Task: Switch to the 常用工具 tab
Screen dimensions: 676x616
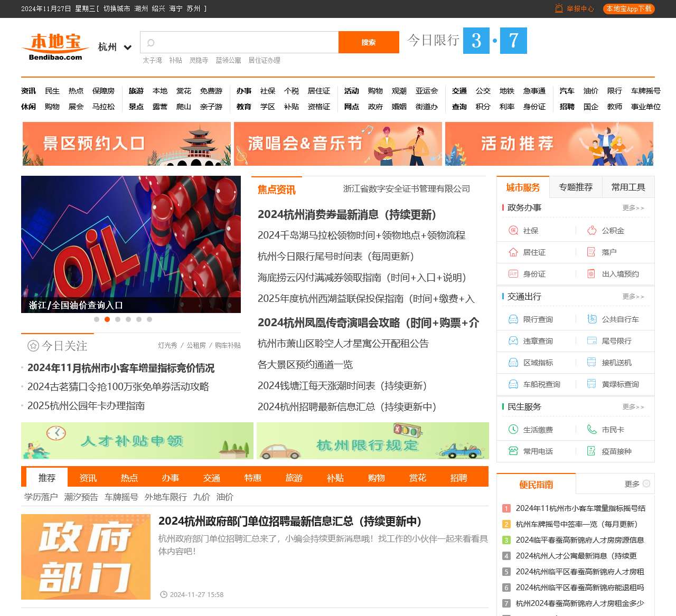Action: point(628,187)
